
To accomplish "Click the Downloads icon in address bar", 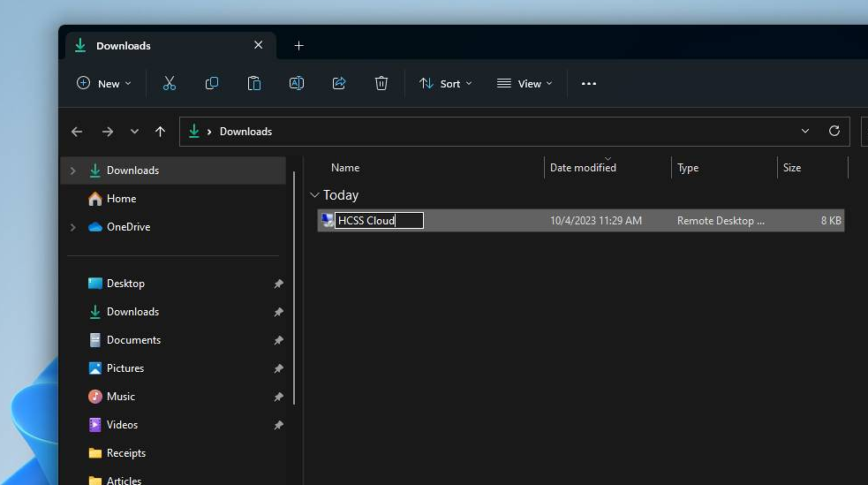I will pyautogui.click(x=193, y=132).
